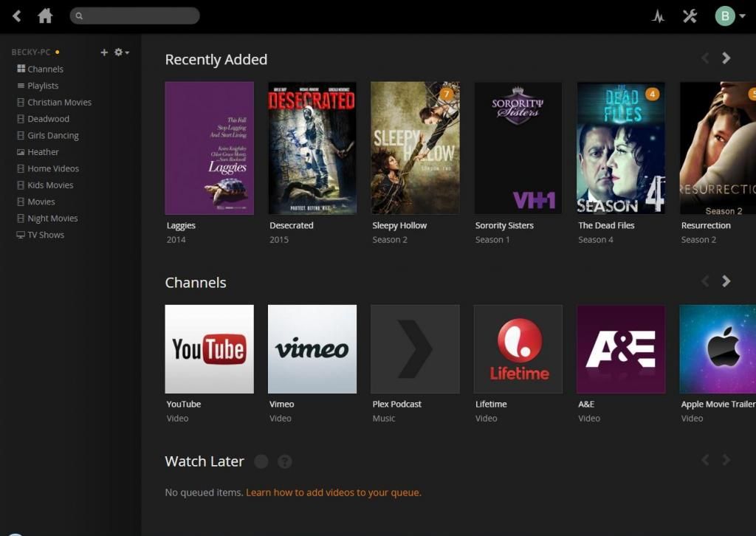Open the Lifetime channel tile

(x=518, y=349)
